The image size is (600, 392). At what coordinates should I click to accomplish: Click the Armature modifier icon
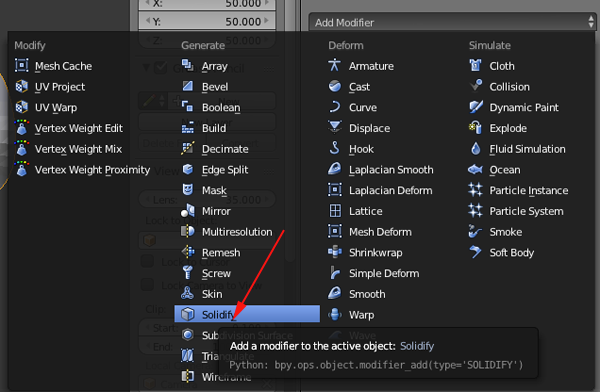click(x=334, y=65)
